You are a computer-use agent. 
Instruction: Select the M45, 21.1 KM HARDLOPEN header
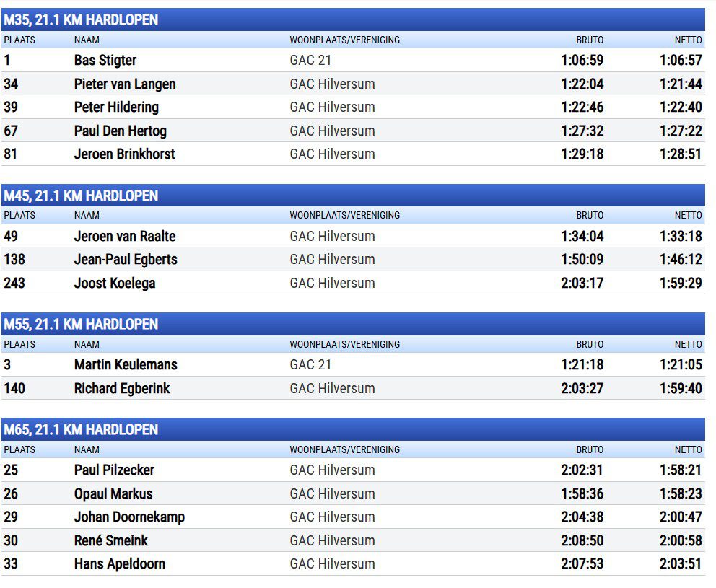(x=80, y=196)
